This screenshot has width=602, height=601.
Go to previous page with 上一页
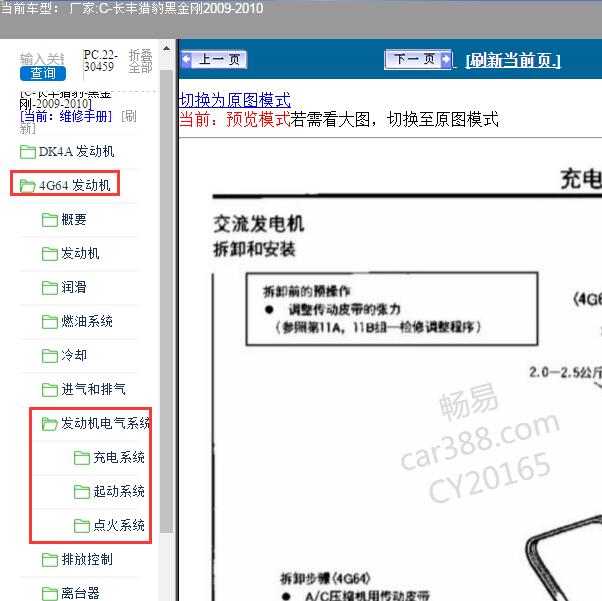coord(214,60)
